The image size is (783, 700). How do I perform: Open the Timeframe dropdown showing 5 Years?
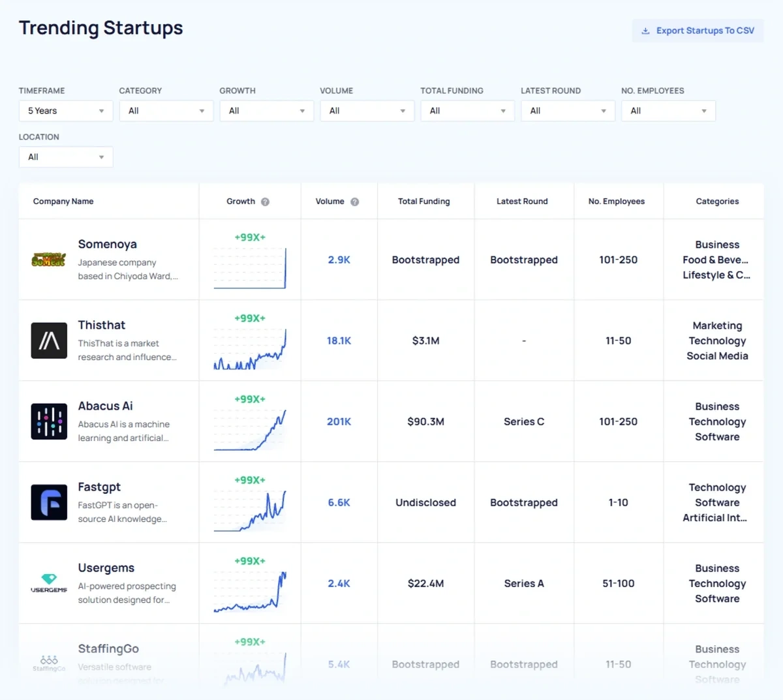point(66,111)
